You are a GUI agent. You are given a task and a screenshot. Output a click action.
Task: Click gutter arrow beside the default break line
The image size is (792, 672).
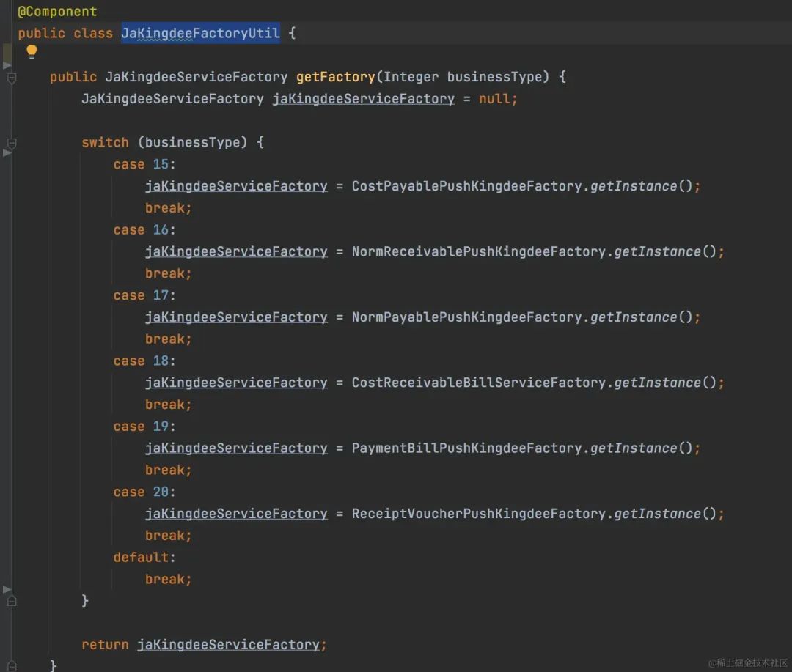[x=7, y=589]
